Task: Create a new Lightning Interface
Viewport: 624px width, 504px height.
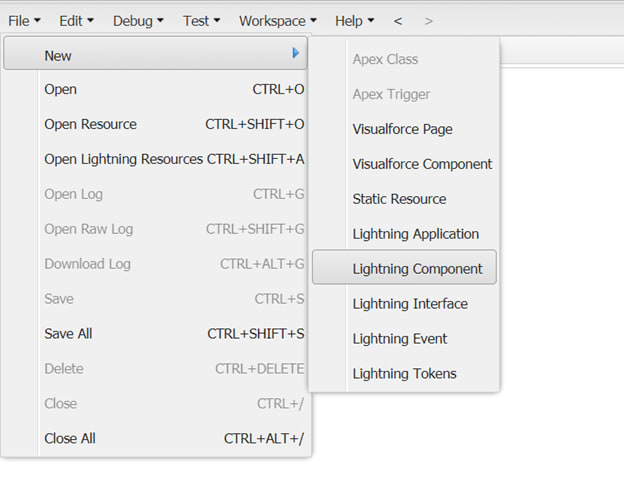Action: click(x=404, y=304)
